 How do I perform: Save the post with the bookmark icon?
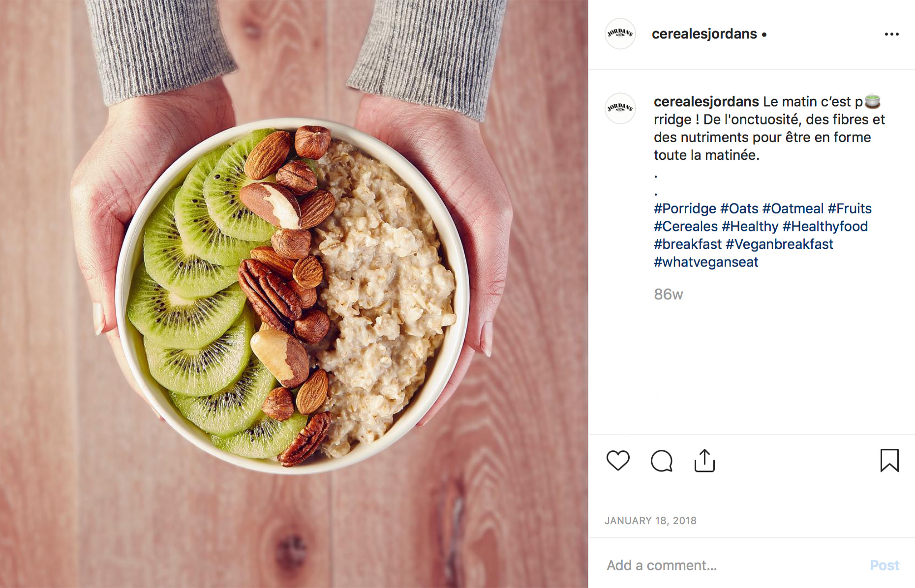click(889, 461)
